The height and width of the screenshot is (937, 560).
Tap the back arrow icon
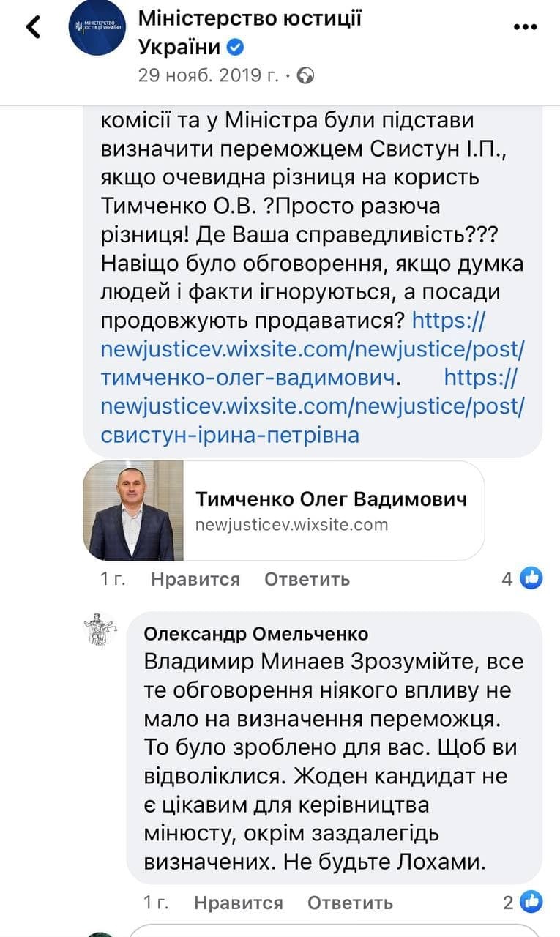pos(33,27)
